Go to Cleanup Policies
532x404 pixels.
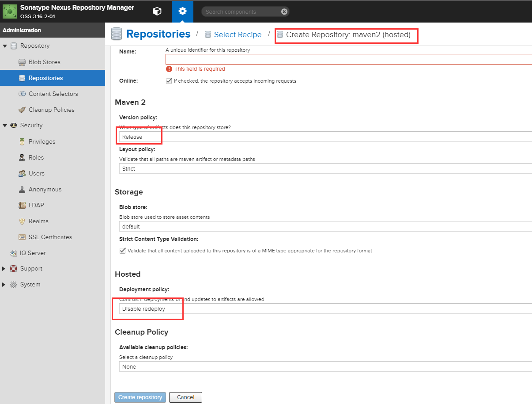(53, 110)
